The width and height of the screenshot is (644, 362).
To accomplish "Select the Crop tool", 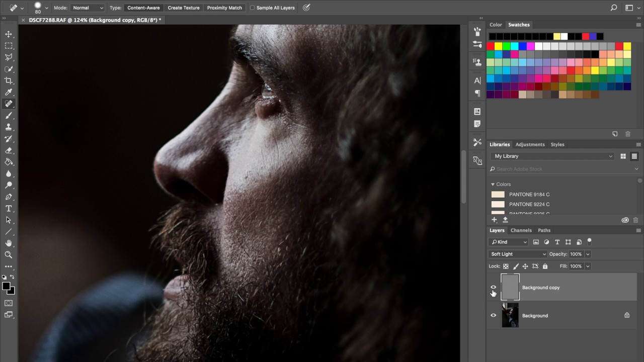I will 9,80.
